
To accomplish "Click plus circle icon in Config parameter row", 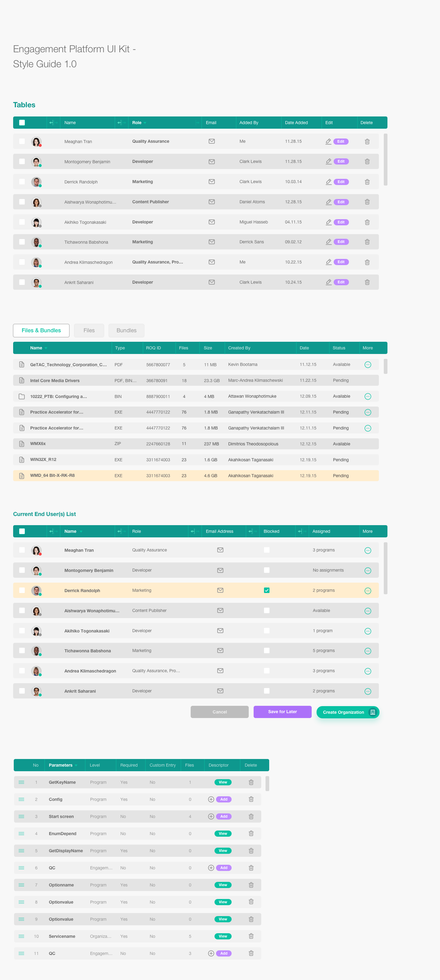I will click(x=211, y=799).
